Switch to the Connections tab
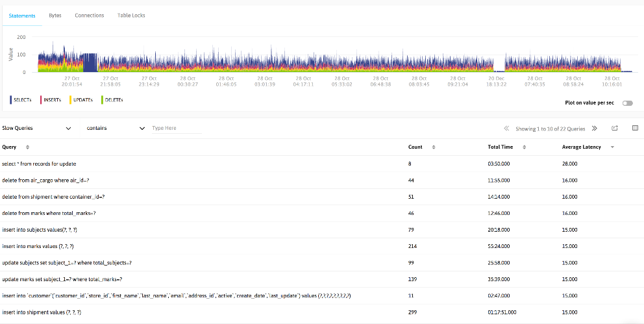 tap(90, 15)
